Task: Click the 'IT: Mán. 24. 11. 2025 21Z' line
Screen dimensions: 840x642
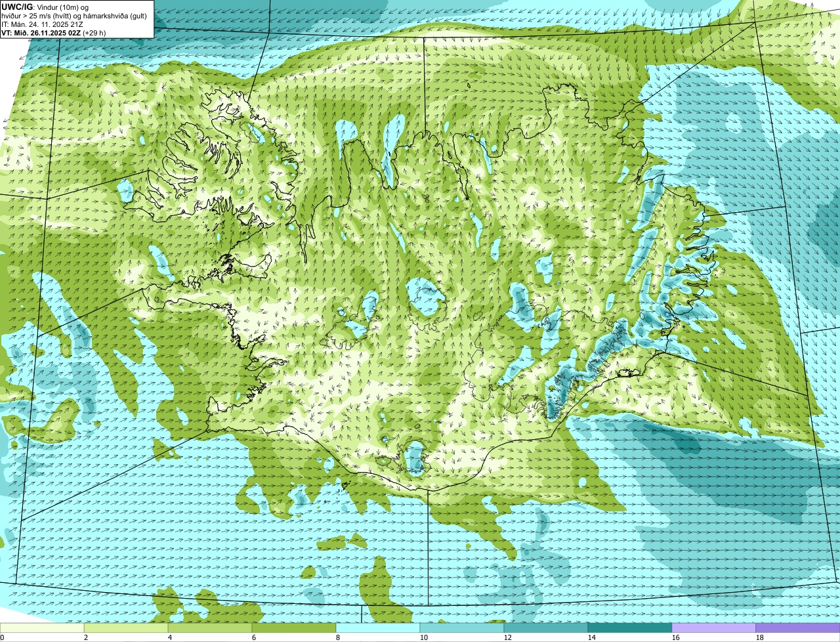Action: [x=43, y=24]
